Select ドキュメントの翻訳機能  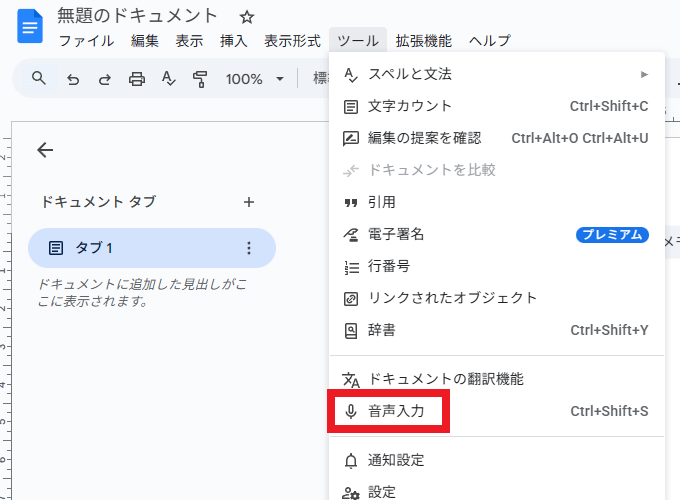click(497, 379)
